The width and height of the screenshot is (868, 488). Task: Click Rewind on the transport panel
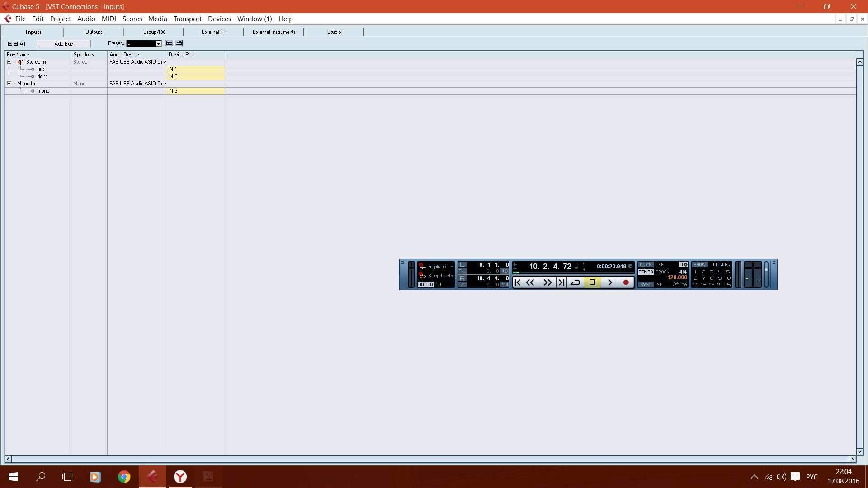[530, 282]
